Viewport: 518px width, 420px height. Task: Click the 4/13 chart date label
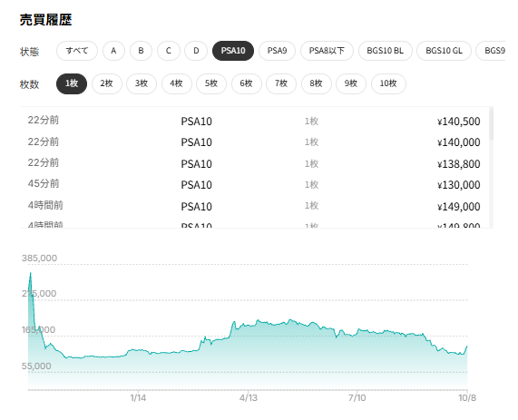249,397
